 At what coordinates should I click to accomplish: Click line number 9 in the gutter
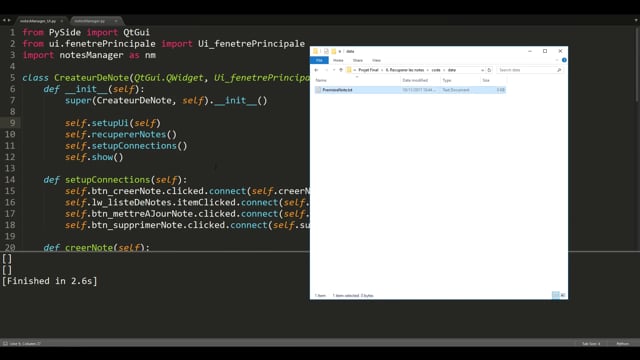[13, 123]
